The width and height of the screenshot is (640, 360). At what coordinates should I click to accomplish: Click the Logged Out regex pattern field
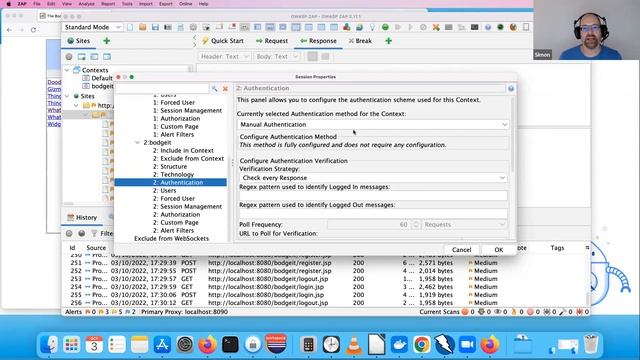pyautogui.click(x=373, y=213)
